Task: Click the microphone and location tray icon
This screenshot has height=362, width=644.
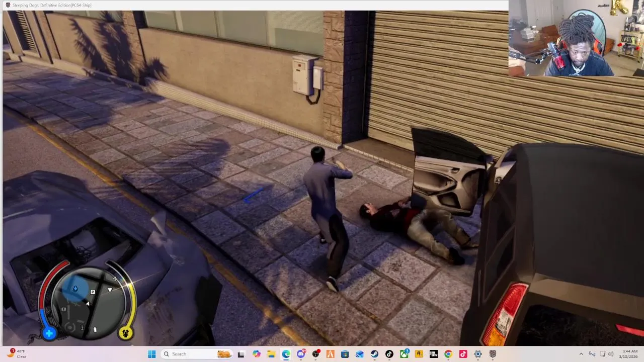Action: point(592,354)
